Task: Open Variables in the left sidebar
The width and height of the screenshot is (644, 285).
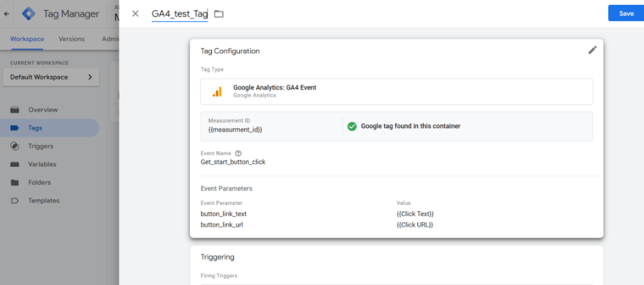Action: (x=42, y=164)
